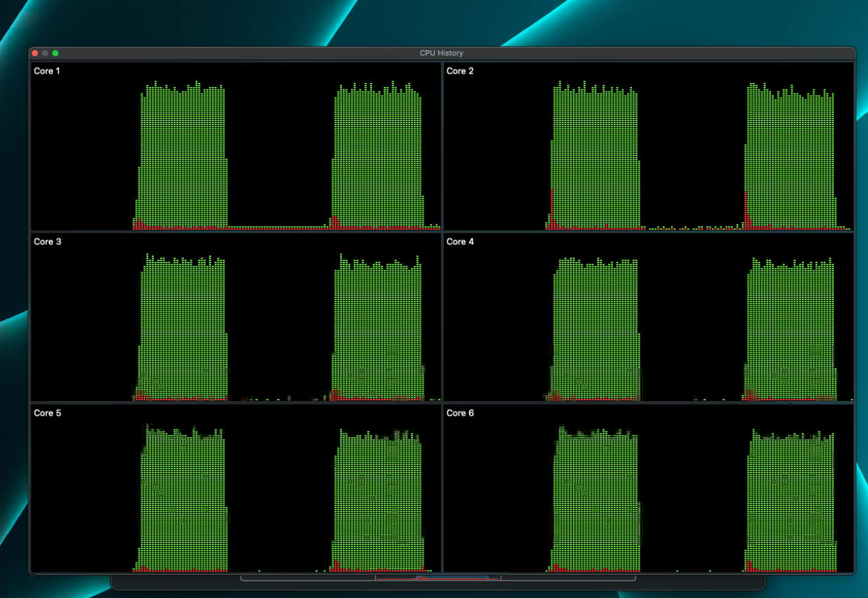This screenshot has width=868, height=598.
Task: Click Core 4's second green load burst
Action: (790, 327)
